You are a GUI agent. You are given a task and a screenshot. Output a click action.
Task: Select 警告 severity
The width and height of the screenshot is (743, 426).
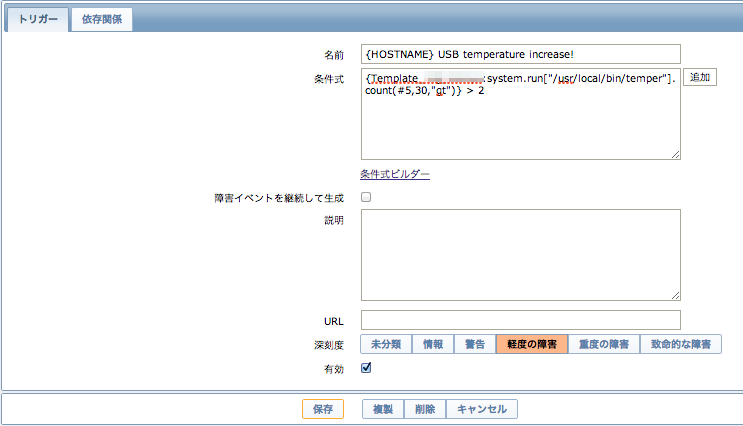[475, 344]
